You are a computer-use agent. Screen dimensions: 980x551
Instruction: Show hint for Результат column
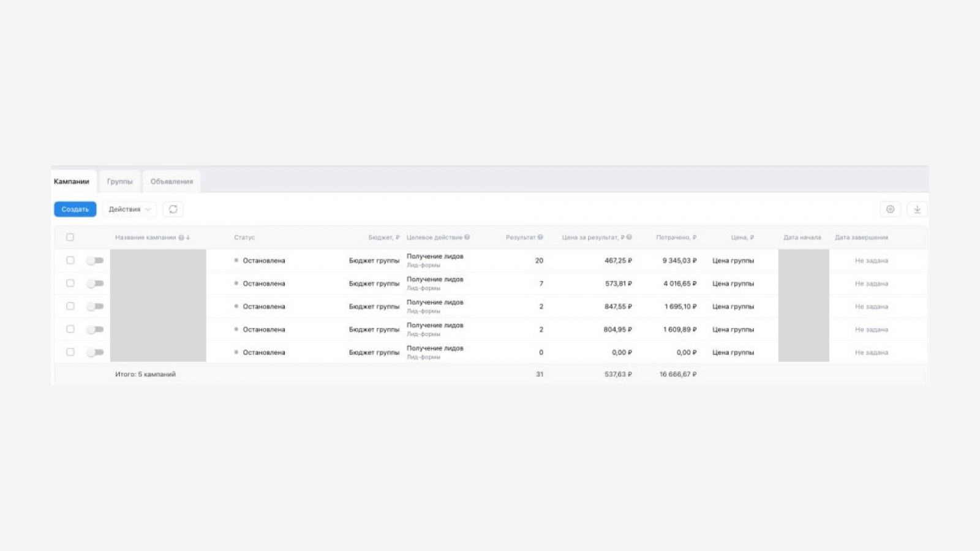540,238
